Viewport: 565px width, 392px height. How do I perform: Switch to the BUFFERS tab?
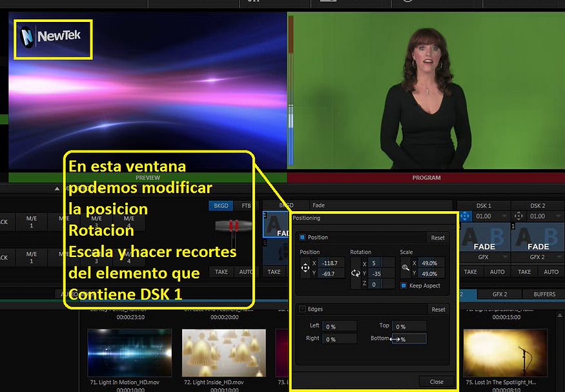pyautogui.click(x=544, y=294)
